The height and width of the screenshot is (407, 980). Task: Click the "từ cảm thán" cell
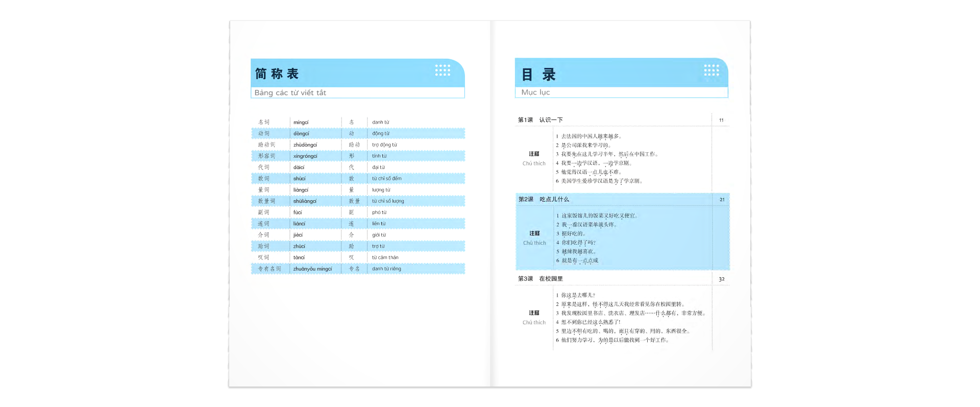click(x=385, y=258)
